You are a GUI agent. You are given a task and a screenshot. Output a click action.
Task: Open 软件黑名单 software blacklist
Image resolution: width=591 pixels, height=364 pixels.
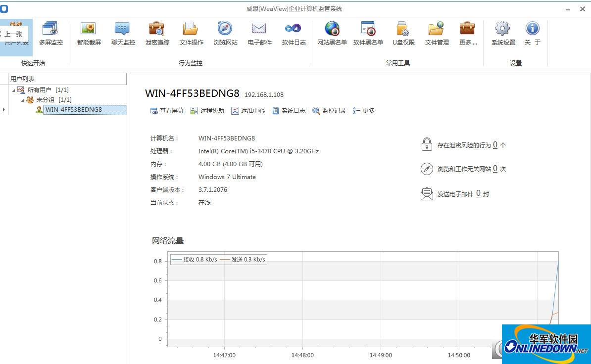point(368,34)
